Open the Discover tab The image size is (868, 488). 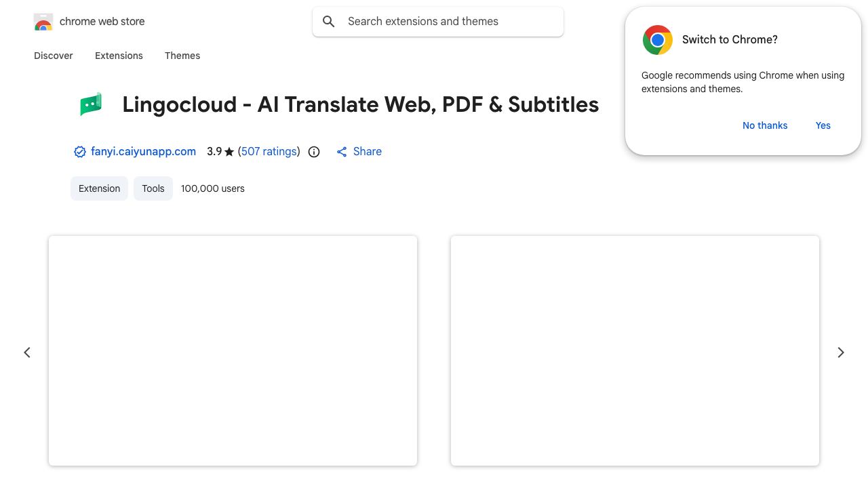click(x=54, y=56)
